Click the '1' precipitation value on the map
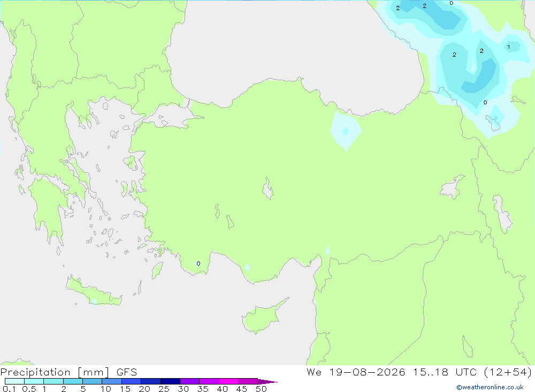 pyautogui.click(x=509, y=47)
